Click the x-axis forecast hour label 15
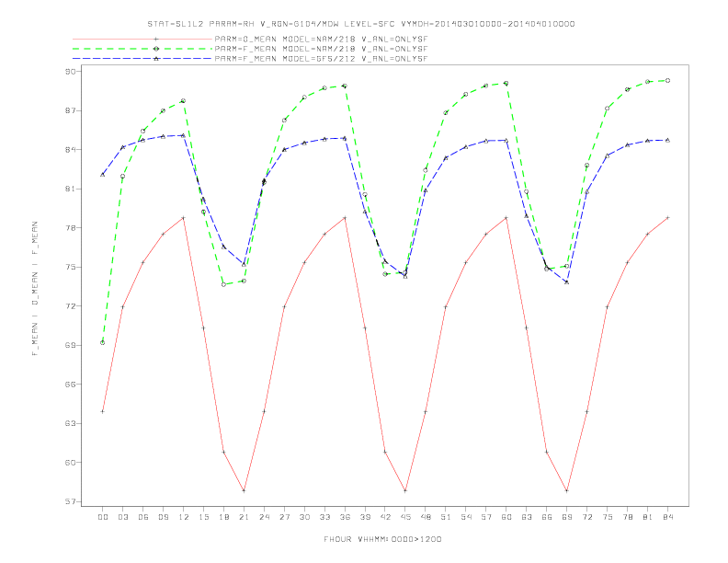The width and height of the screenshot is (728, 563). [x=204, y=517]
